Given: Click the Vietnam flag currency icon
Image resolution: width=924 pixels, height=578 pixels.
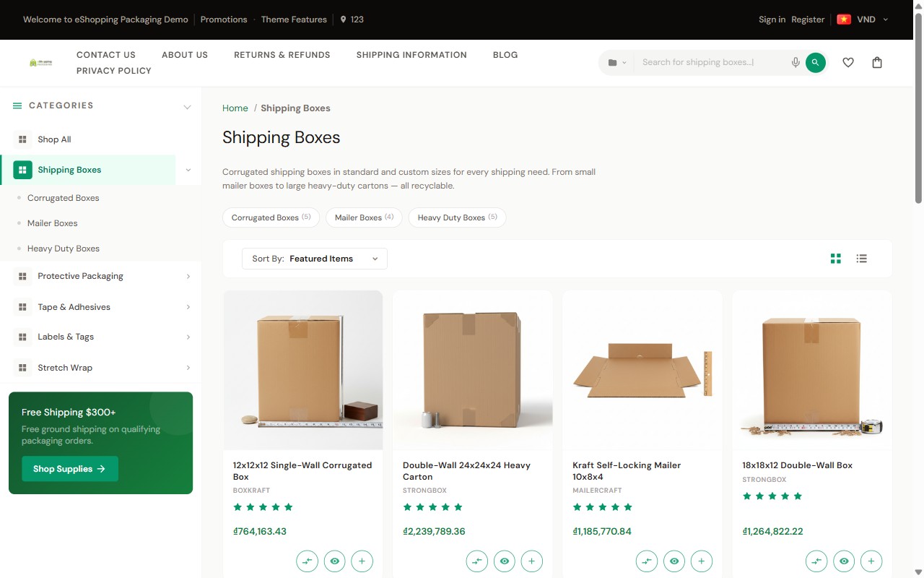Looking at the screenshot, I should (x=843, y=20).
